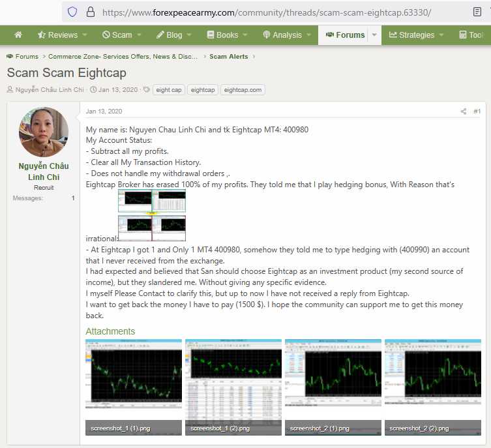Viewport: 491px width, 448px height.
Task: Open the Tools menu
Action: click(471, 35)
